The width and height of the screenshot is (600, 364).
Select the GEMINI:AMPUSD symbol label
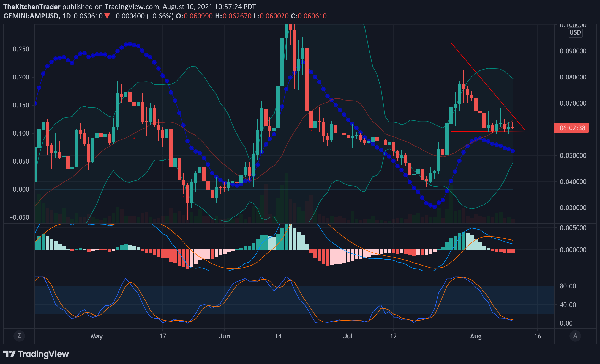tap(31, 16)
